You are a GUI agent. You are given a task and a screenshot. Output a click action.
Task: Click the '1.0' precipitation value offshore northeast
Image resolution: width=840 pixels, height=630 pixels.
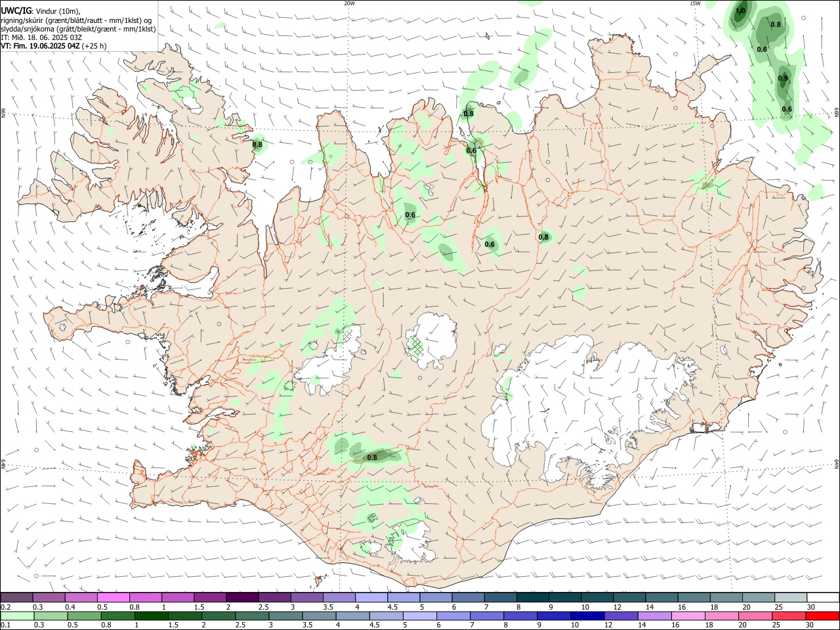740,11
